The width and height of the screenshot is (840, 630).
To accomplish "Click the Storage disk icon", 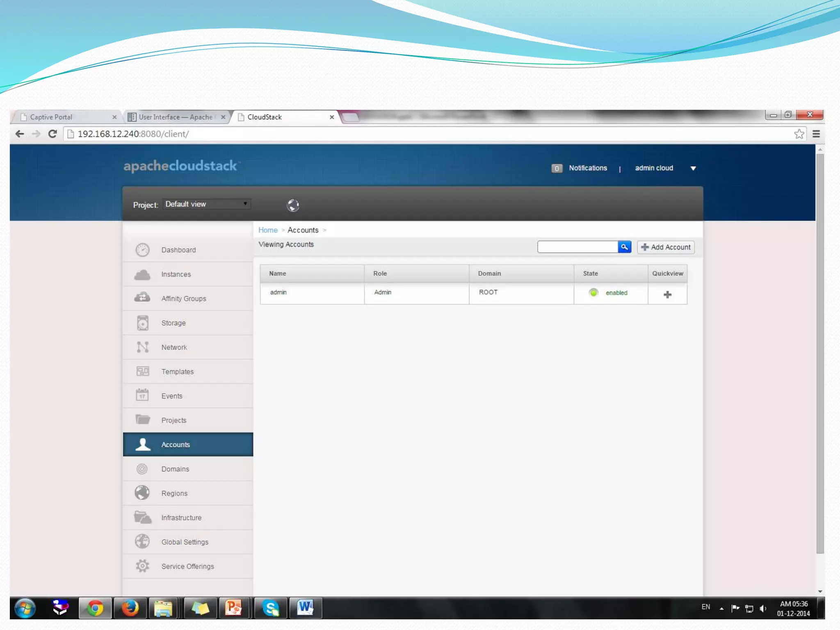I will [x=142, y=323].
